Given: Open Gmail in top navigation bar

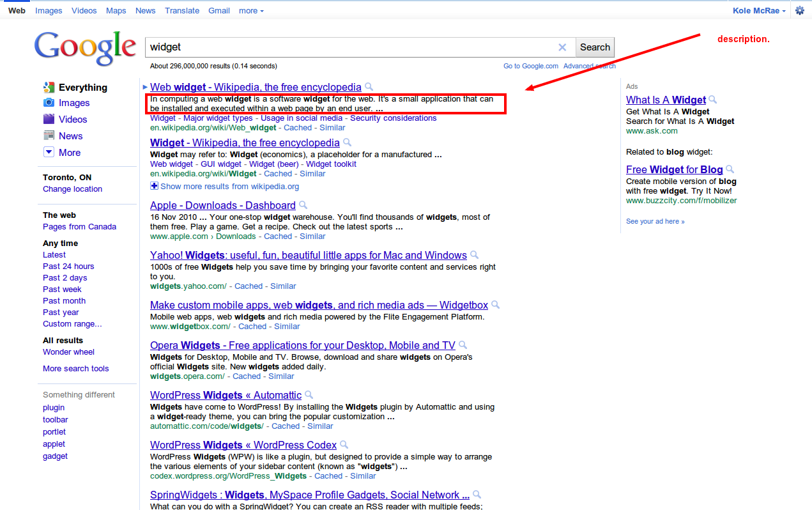Looking at the screenshot, I should 219,10.
